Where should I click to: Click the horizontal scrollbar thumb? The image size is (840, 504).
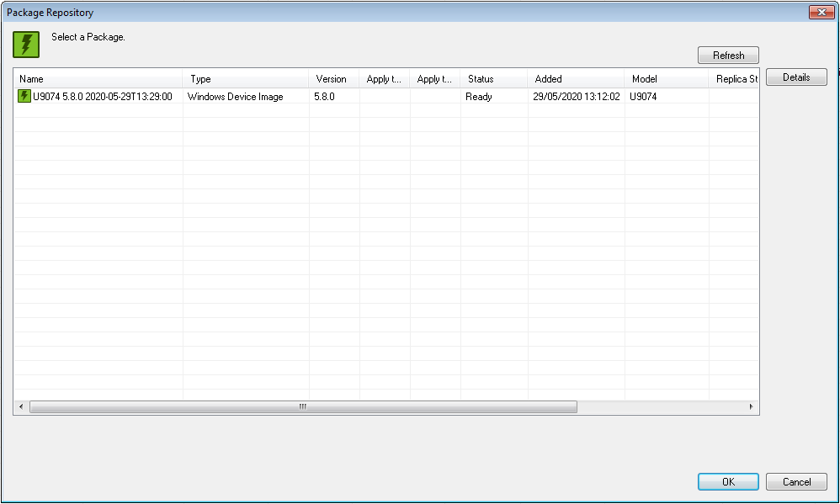tap(303, 406)
